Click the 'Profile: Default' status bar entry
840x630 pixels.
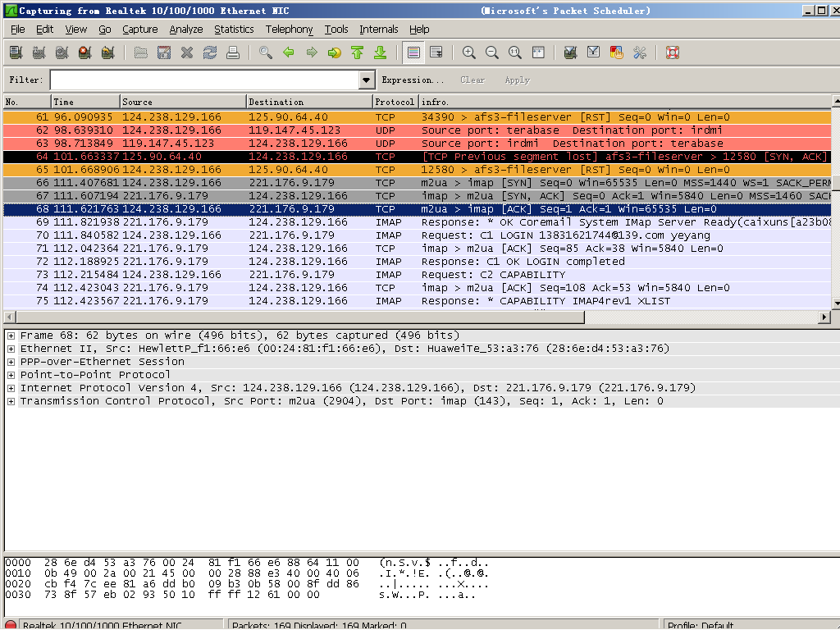point(701,625)
